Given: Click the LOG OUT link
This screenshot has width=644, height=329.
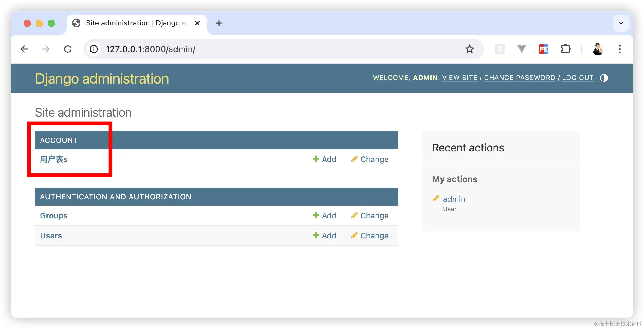Looking at the screenshot, I should point(578,78).
